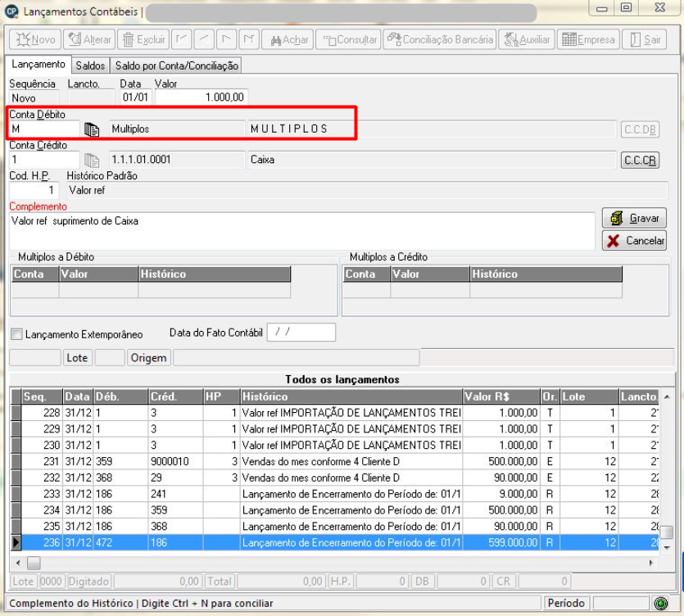The width and height of the screenshot is (684, 616).
Task: Save the entry with Gravar button
Action: coord(634,218)
